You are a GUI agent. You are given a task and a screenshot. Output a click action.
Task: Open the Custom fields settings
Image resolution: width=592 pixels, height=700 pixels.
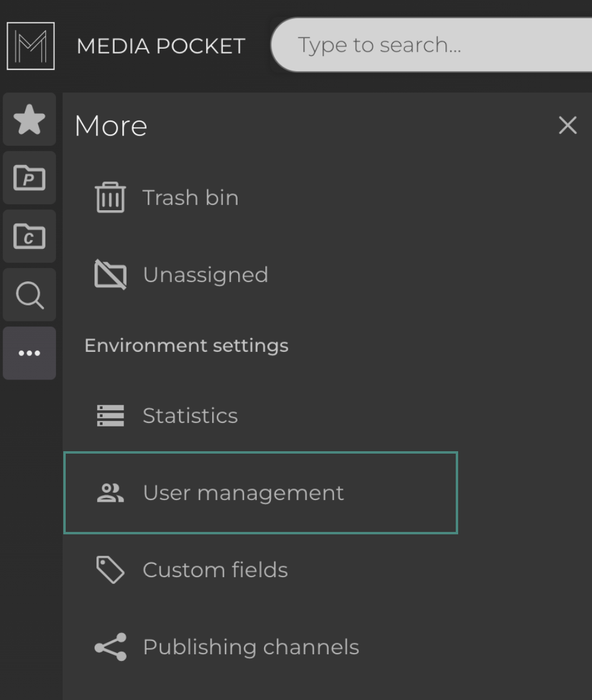[x=215, y=570]
